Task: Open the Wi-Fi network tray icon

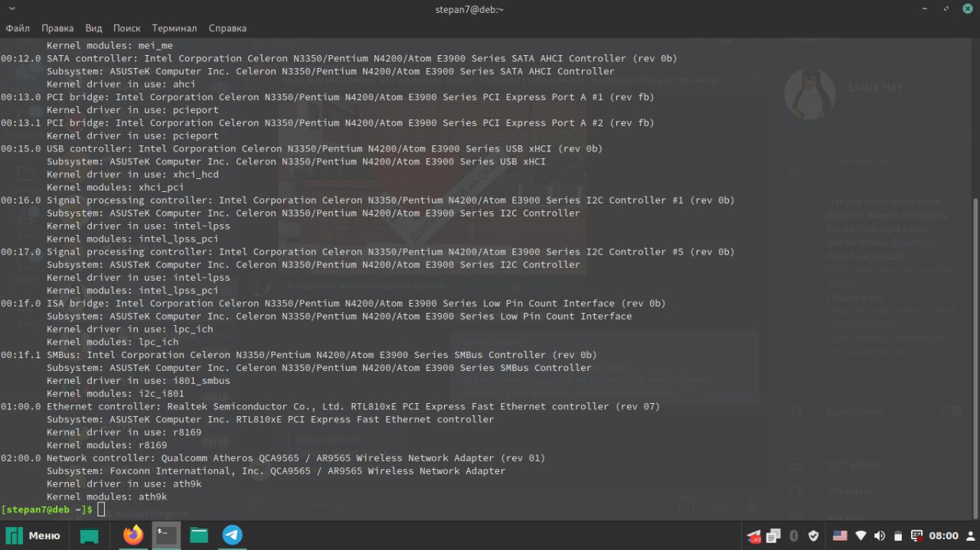Action: [x=861, y=535]
